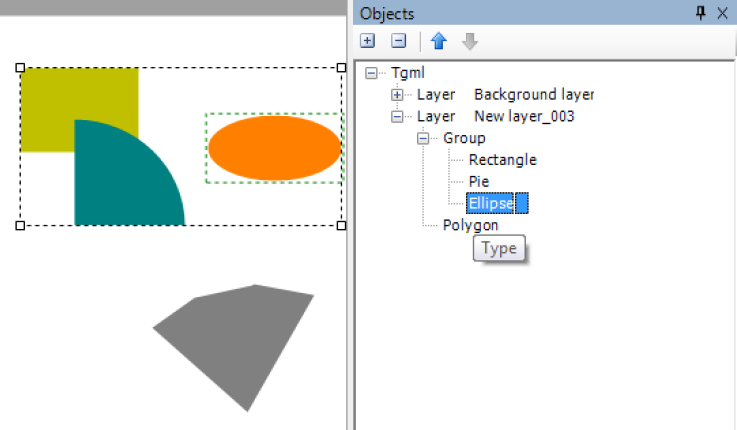The height and width of the screenshot is (430, 737).
Task: Expand the Background layer node
Action: tap(397, 95)
